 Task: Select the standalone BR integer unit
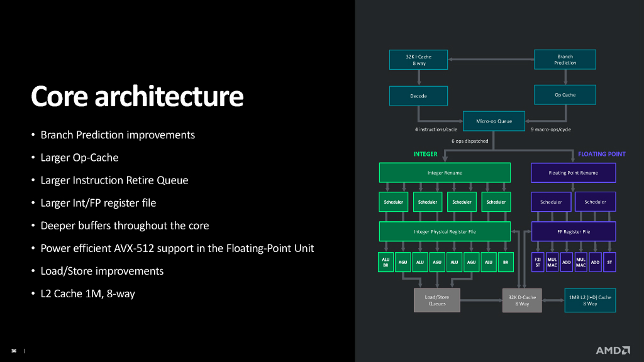coord(506,262)
